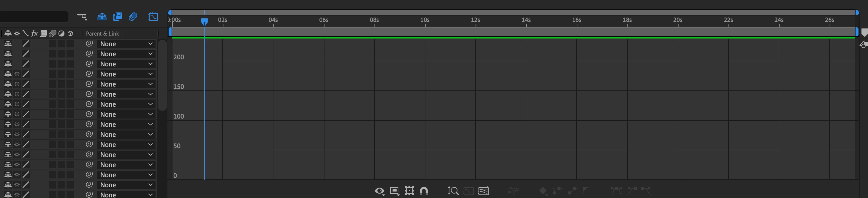Open the composition mini-flowchart
868x198 pixels.
82,17
